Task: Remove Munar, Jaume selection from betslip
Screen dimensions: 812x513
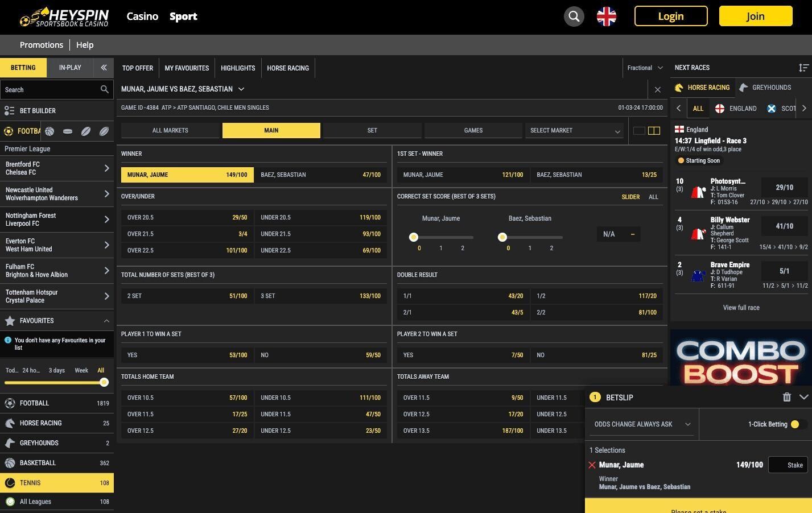Action: point(592,465)
